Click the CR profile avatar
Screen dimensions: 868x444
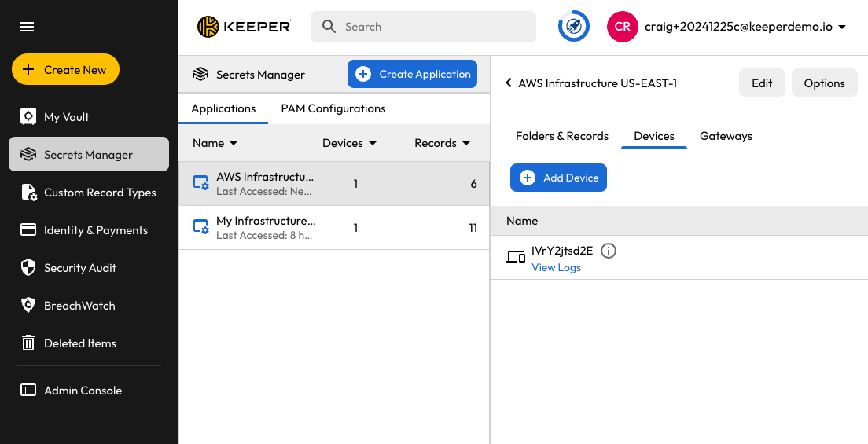tap(622, 27)
